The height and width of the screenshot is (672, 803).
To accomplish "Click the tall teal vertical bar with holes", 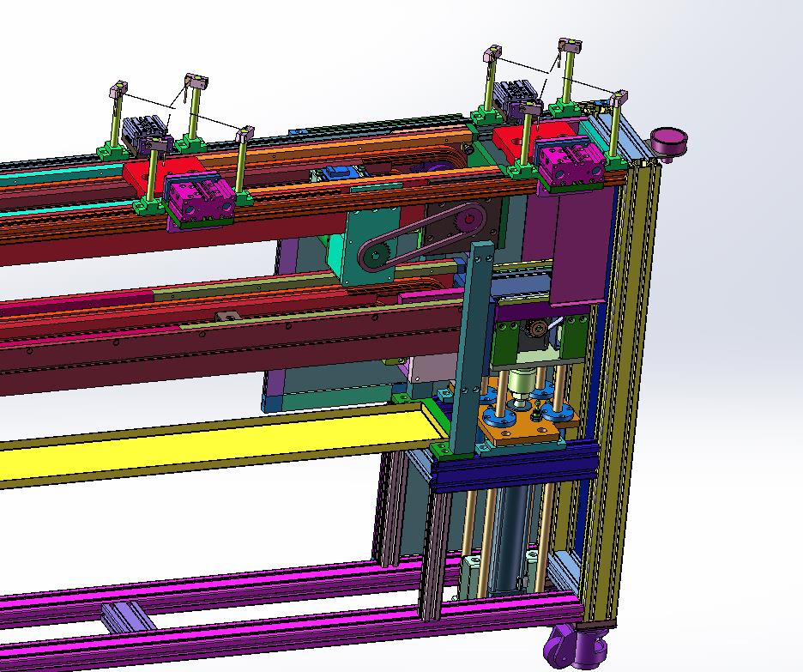I will click(471, 348).
